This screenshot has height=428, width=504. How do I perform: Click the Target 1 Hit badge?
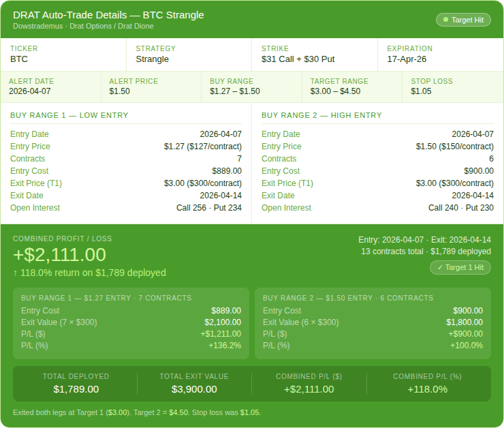click(460, 268)
